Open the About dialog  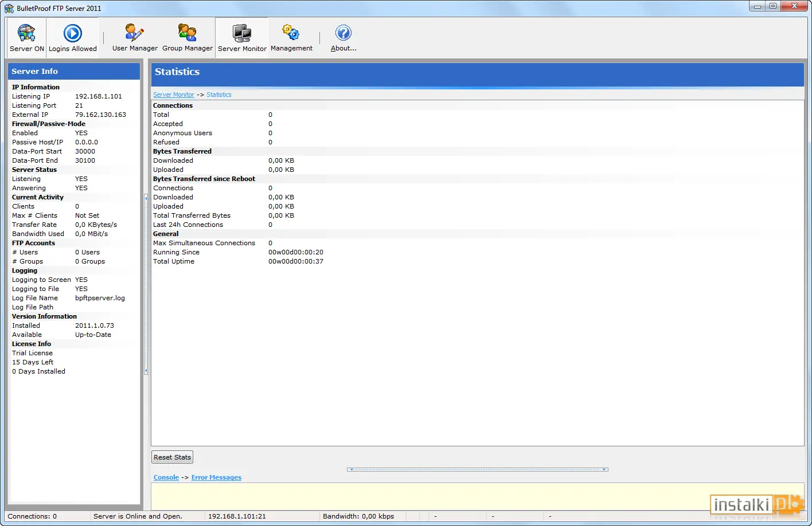343,38
